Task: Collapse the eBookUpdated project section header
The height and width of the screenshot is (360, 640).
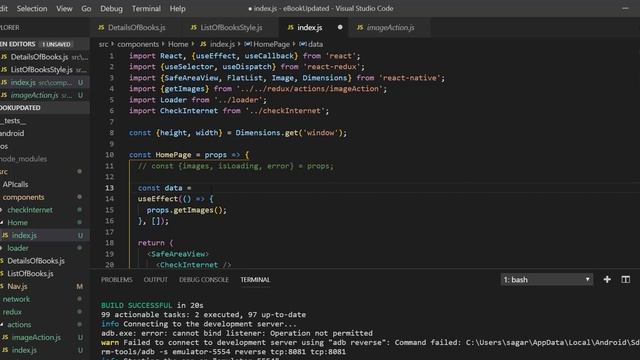Action: (44, 108)
